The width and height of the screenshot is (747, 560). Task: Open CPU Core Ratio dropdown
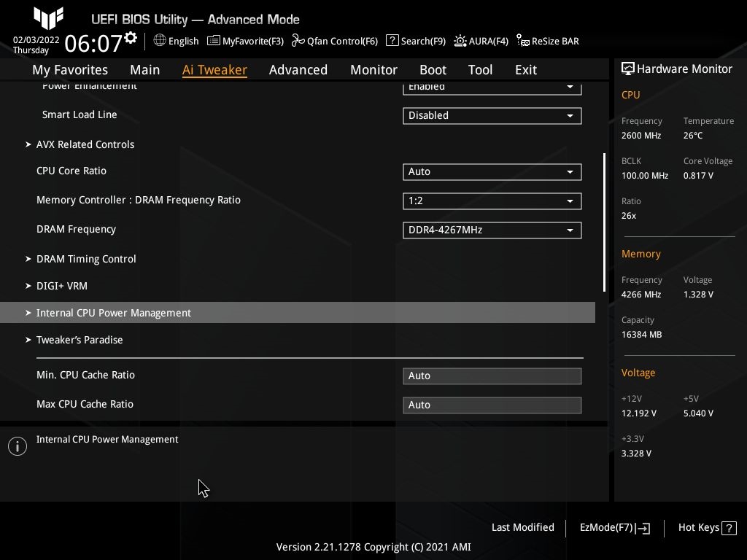(492, 172)
